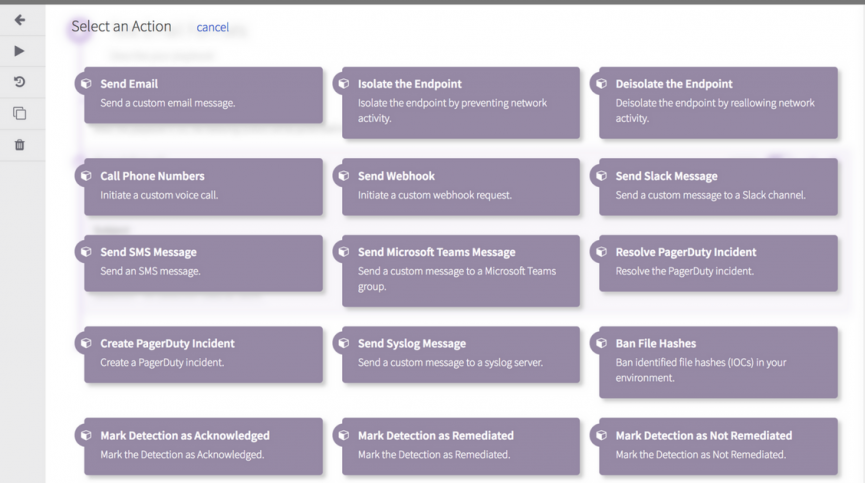Select Mark Detection as Acknowledged

click(203, 445)
